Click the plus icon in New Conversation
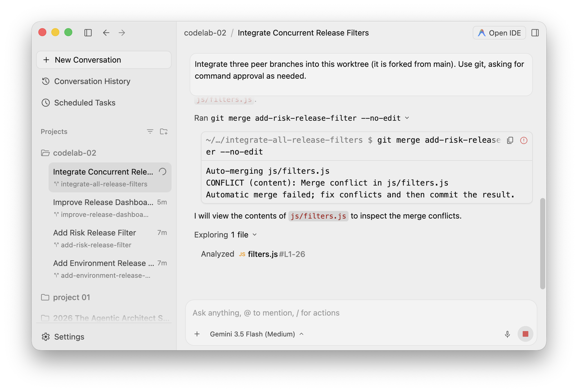The height and width of the screenshot is (392, 578). pos(46,60)
